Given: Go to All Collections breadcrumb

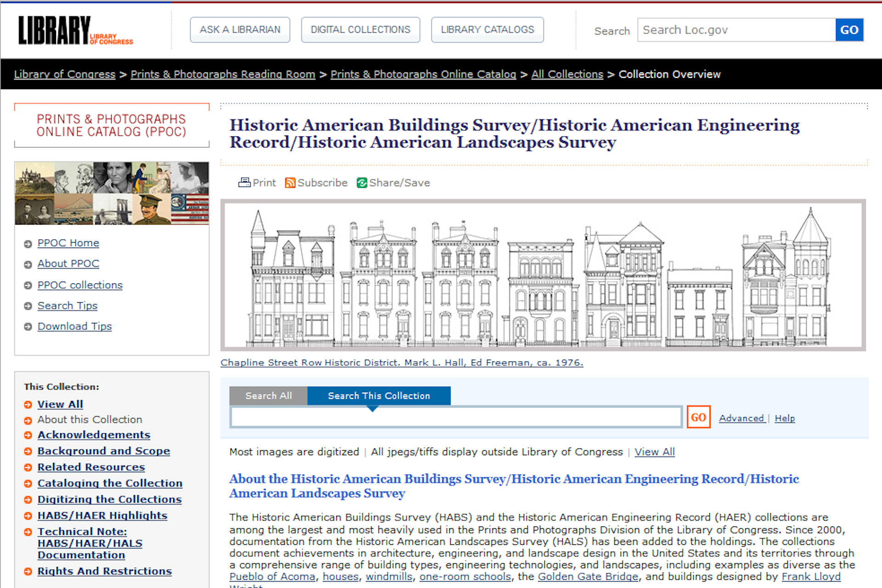Looking at the screenshot, I should (567, 74).
